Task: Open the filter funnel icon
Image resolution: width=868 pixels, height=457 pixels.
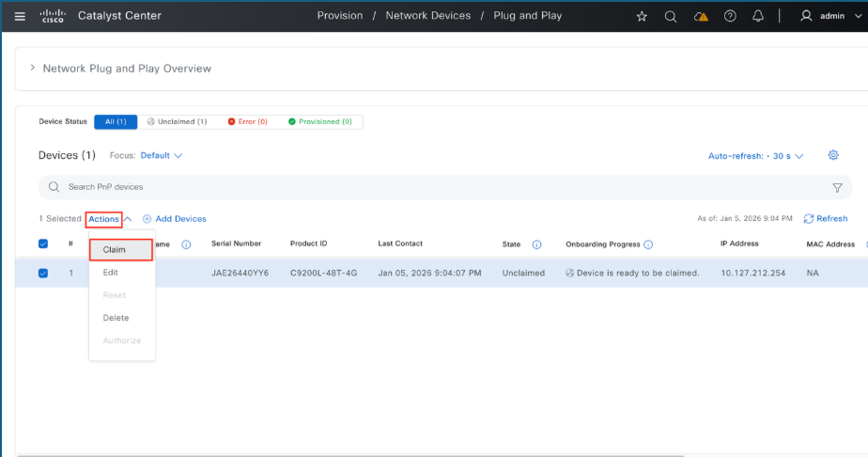Action: pos(837,188)
